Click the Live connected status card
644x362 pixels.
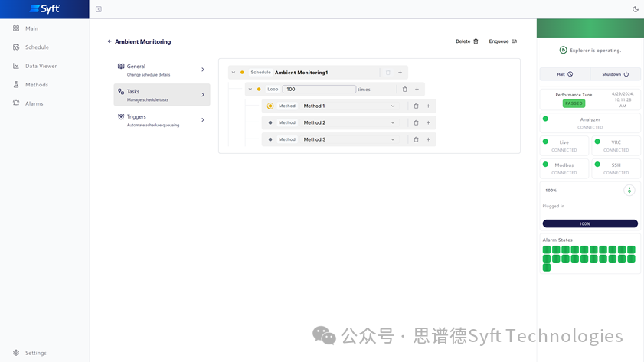[x=564, y=145]
